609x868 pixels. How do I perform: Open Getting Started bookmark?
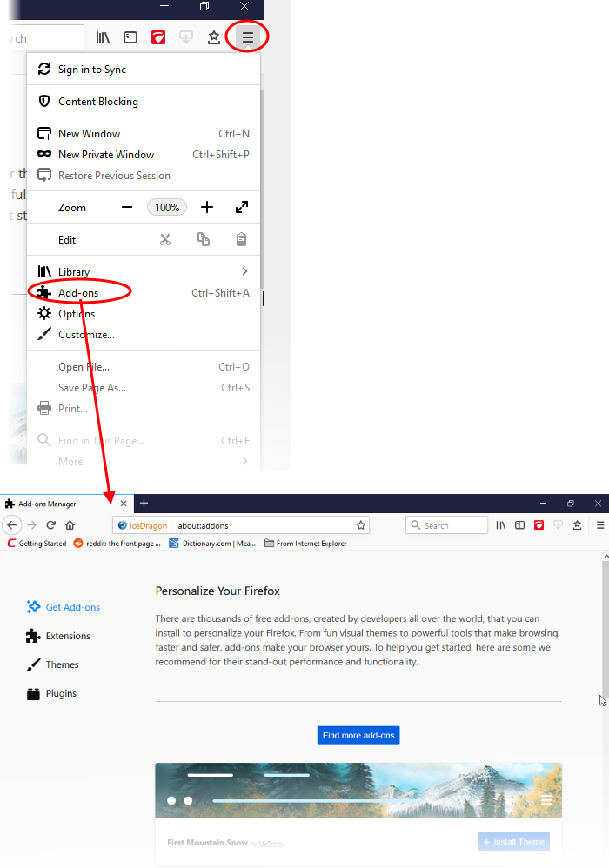37,544
